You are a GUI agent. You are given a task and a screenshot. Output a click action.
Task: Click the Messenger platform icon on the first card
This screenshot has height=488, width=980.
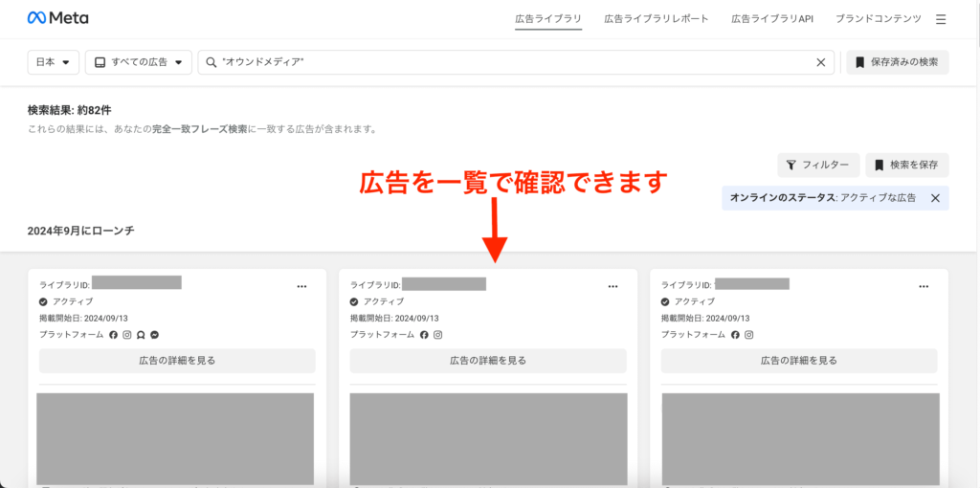coord(154,335)
